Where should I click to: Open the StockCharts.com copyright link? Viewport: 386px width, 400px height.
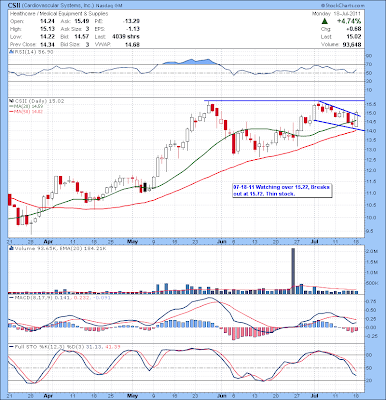coord(343,6)
